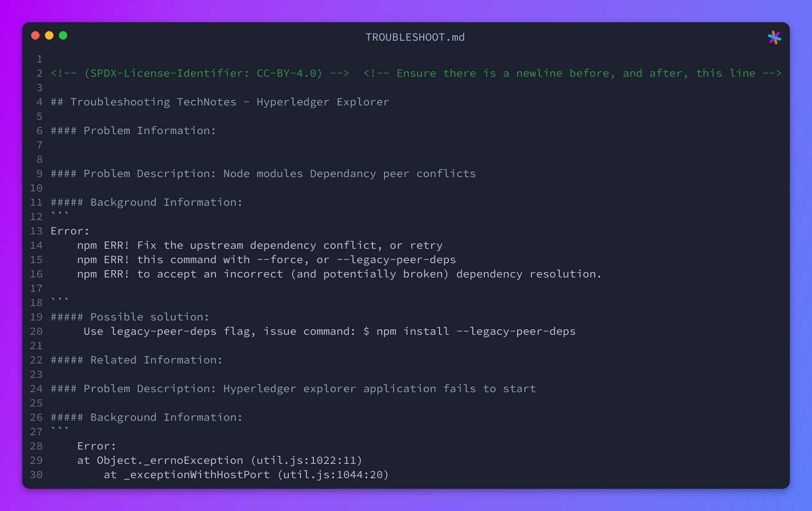Click the Troubleshooting TechNotes heading line

(x=220, y=102)
